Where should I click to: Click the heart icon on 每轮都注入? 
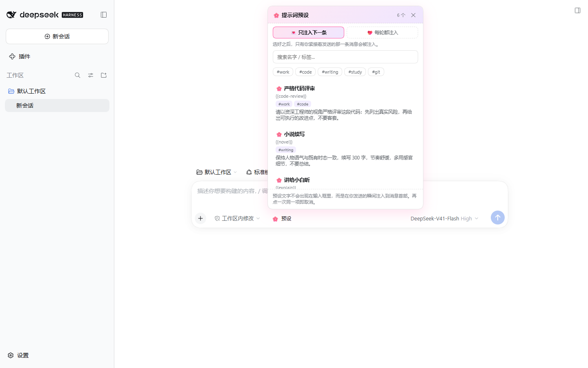(370, 33)
